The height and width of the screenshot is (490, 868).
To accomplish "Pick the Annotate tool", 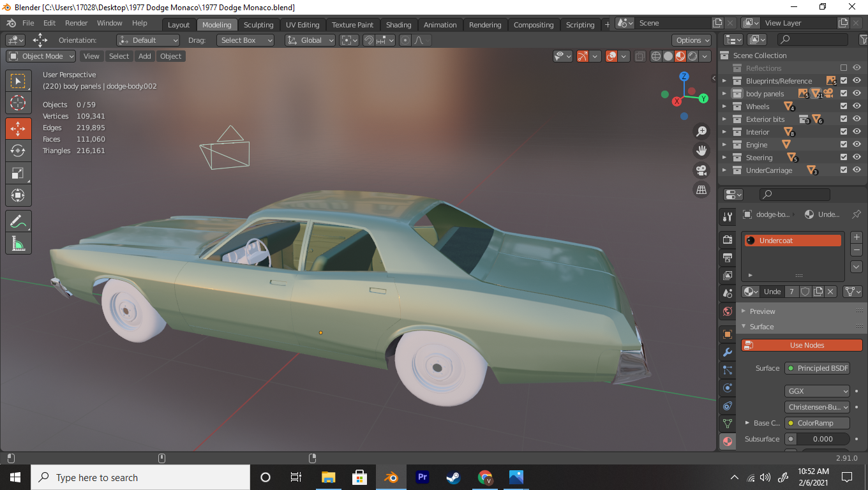I will click(19, 221).
